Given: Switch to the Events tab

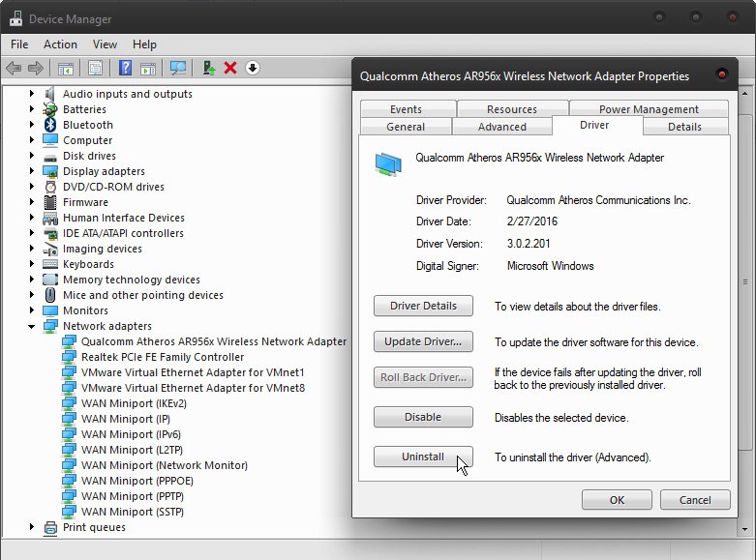Looking at the screenshot, I should [406, 109].
